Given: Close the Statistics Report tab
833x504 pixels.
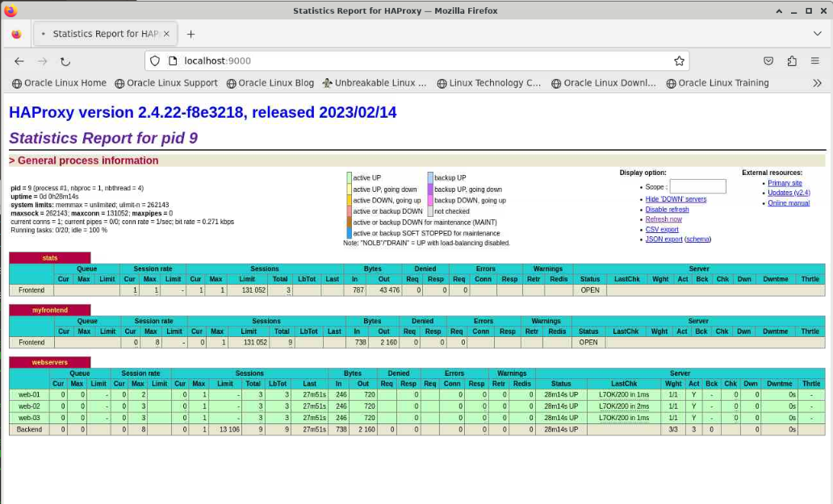Looking at the screenshot, I should [x=167, y=34].
